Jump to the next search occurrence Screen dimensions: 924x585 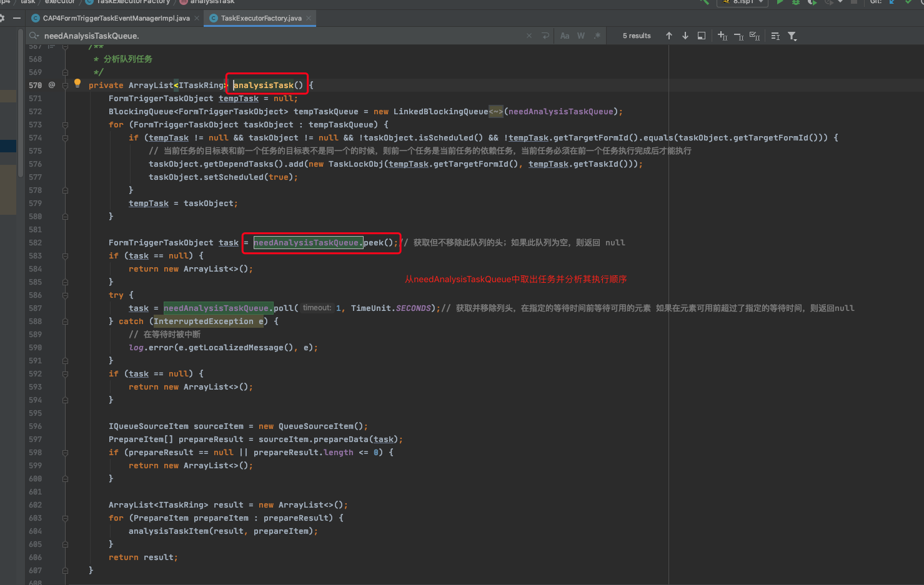click(685, 36)
